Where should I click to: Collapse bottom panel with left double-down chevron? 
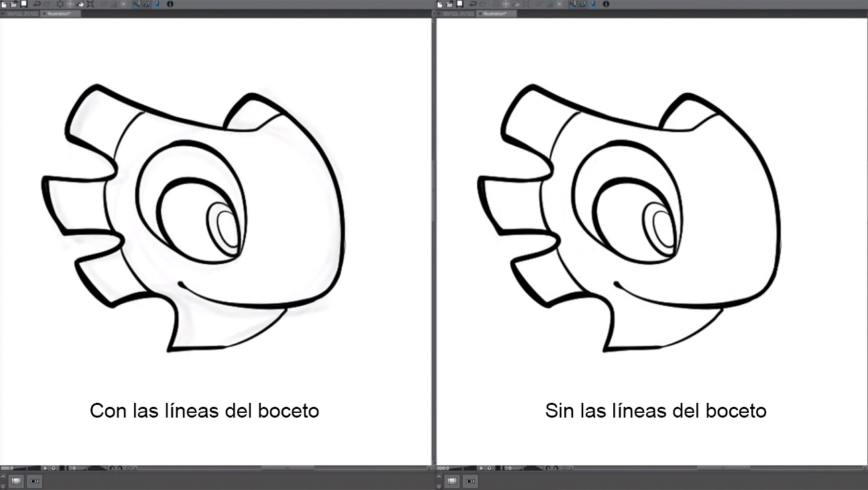pyautogui.click(x=2, y=485)
